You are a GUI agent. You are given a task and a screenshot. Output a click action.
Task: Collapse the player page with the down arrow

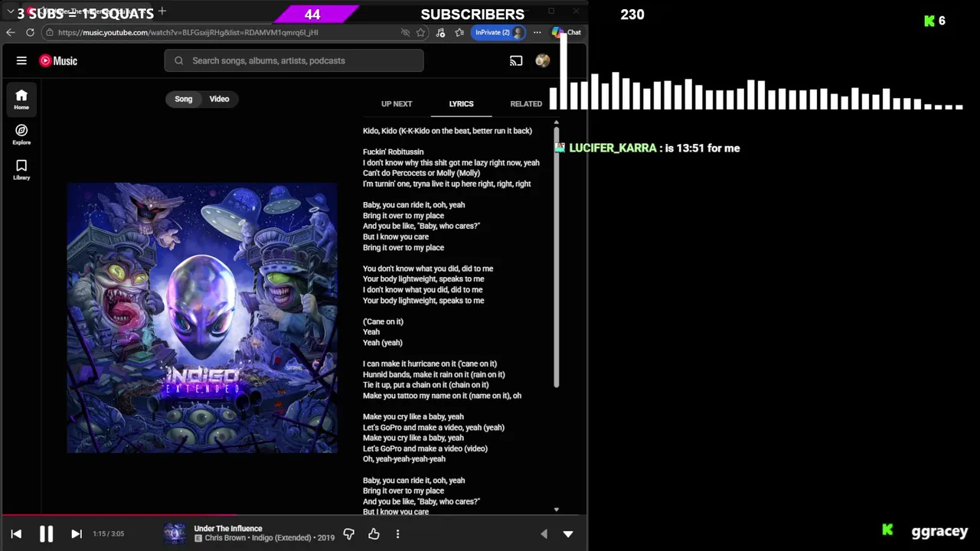[568, 534]
